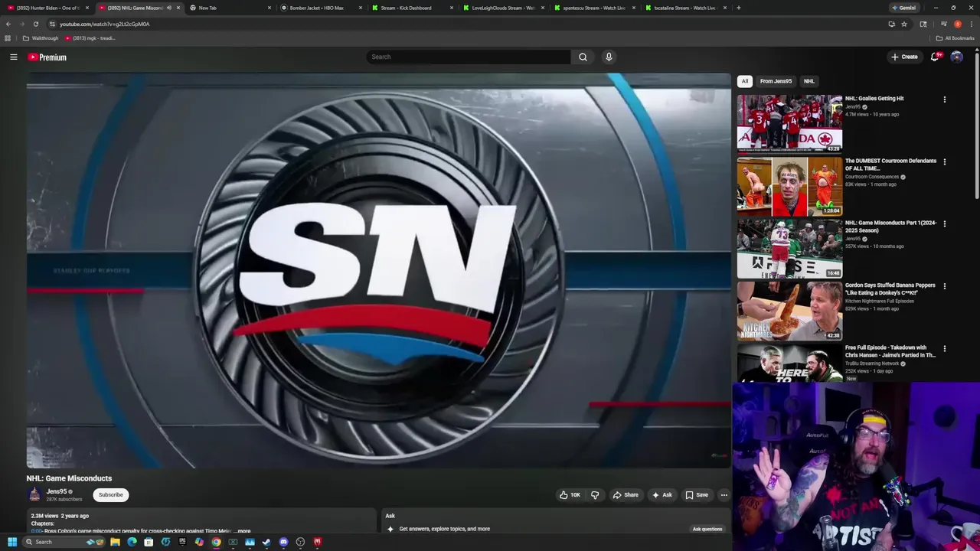Open Windows Start menu
The height and width of the screenshot is (551, 980).
(11, 542)
